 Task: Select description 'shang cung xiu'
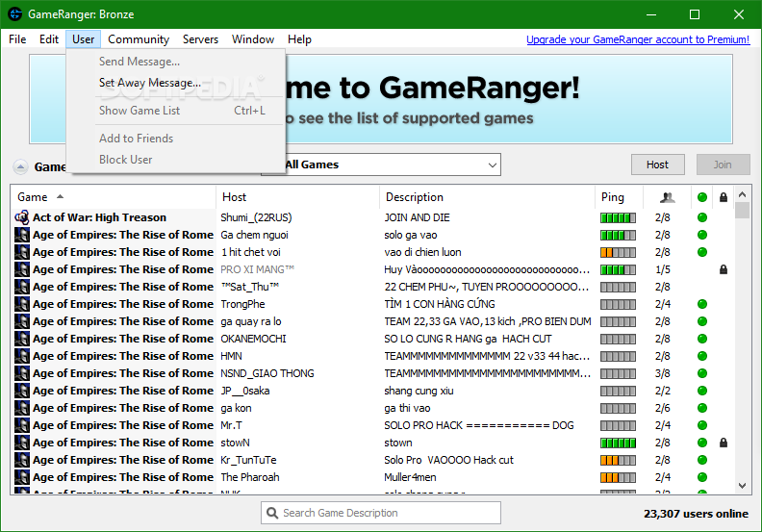point(419,391)
